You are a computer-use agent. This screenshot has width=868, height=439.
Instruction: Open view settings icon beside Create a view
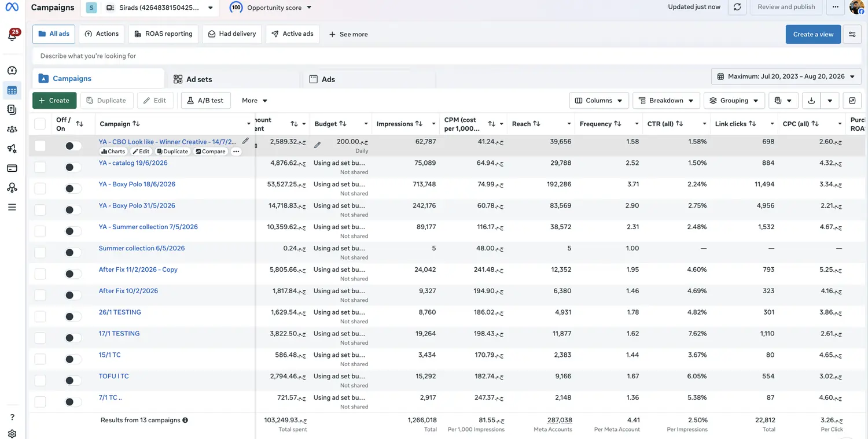tap(852, 34)
